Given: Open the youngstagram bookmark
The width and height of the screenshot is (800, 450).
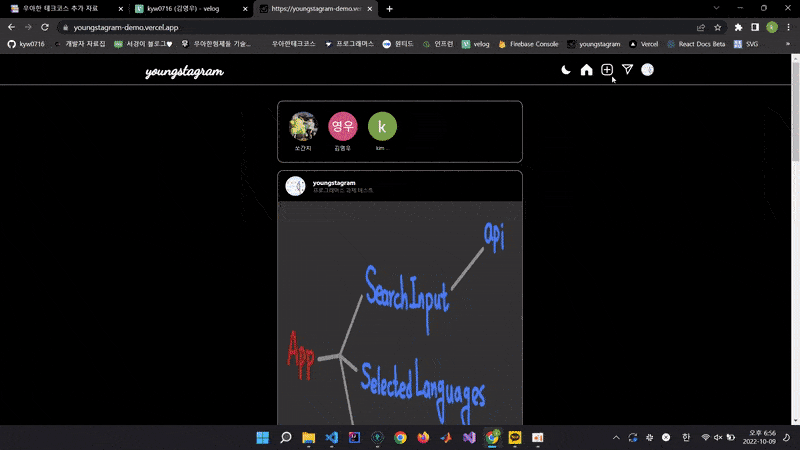Looking at the screenshot, I should (594, 44).
